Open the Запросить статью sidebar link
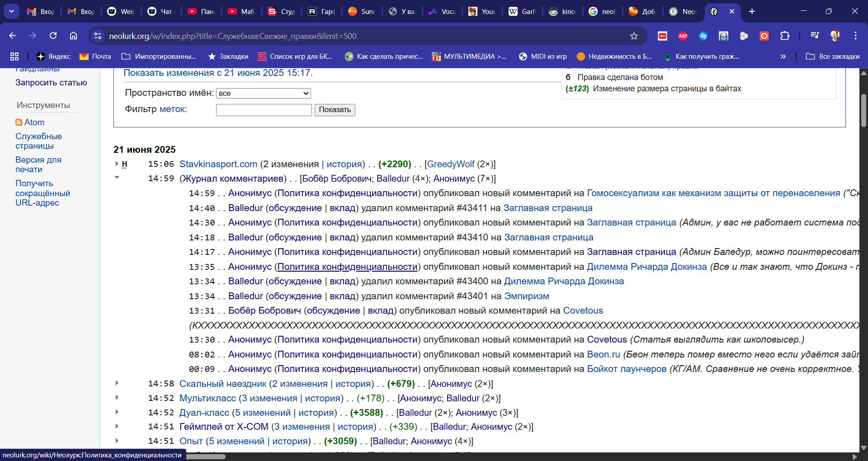 pos(51,83)
